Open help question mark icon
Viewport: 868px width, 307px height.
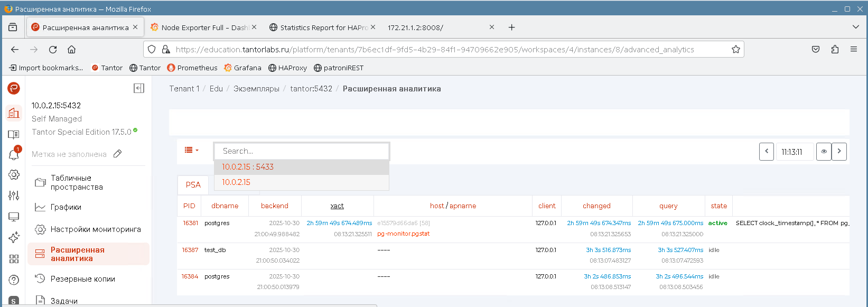[x=14, y=280]
